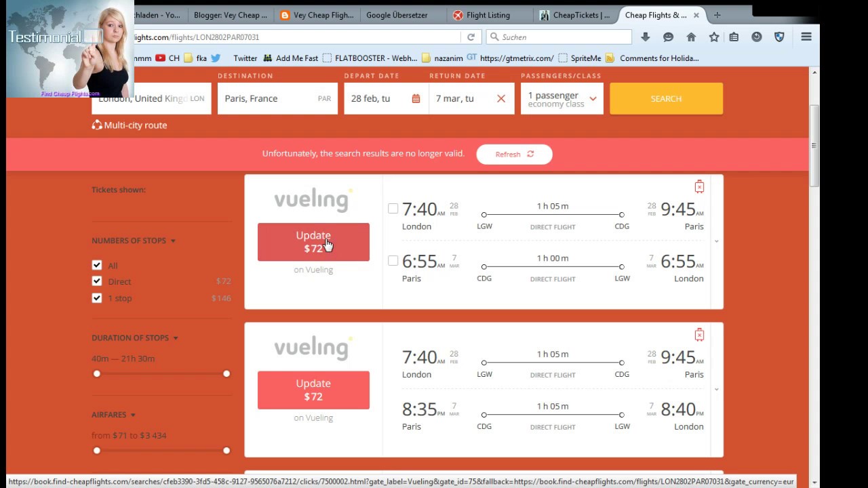Open the fka bookmark folder
This screenshot has width=868, height=488.
point(195,58)
